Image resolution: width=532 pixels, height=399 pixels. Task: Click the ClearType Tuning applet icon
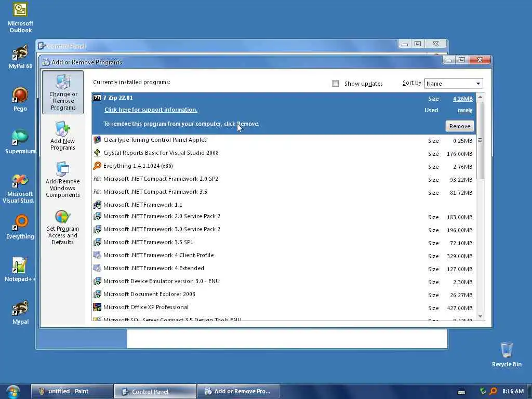[x=97, y=140]
